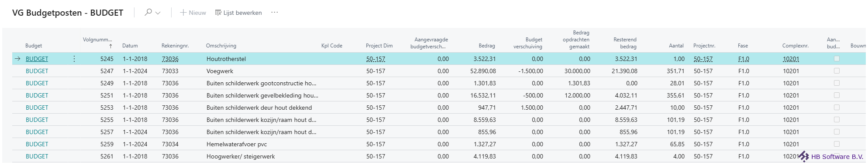This screenshot has height=165, width=868.
Task: Click the Resterend bedrag column header
Action: (625, 43)
